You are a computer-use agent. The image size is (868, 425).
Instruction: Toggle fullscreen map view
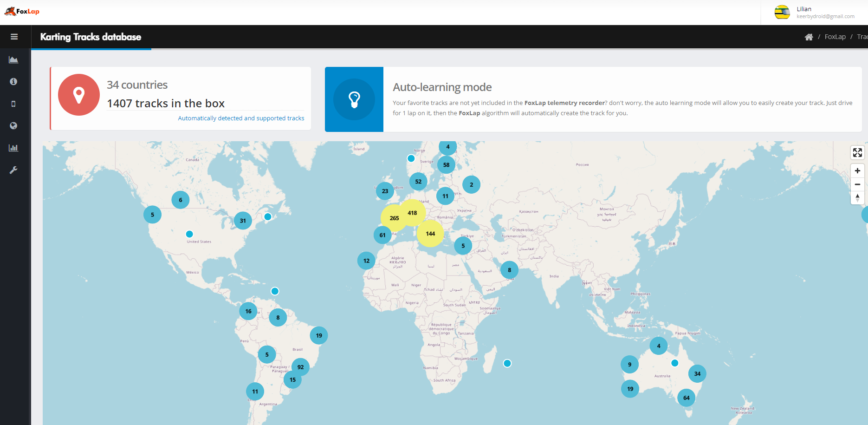point(857,152)
